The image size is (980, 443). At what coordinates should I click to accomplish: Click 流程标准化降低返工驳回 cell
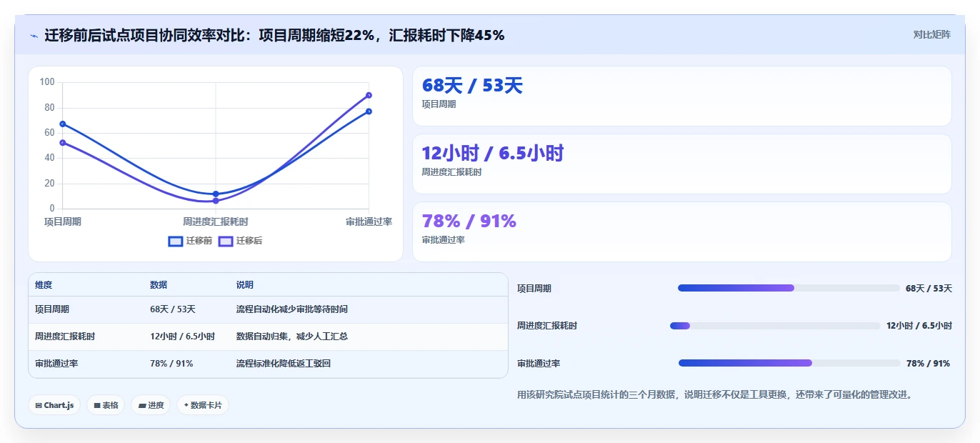point(284,364)
